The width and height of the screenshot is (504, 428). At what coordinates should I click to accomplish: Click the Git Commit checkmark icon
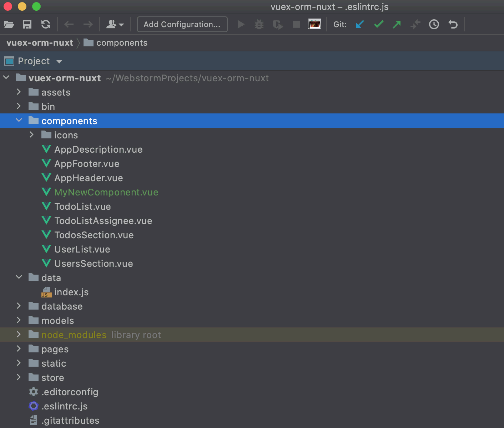pos(378,24)
